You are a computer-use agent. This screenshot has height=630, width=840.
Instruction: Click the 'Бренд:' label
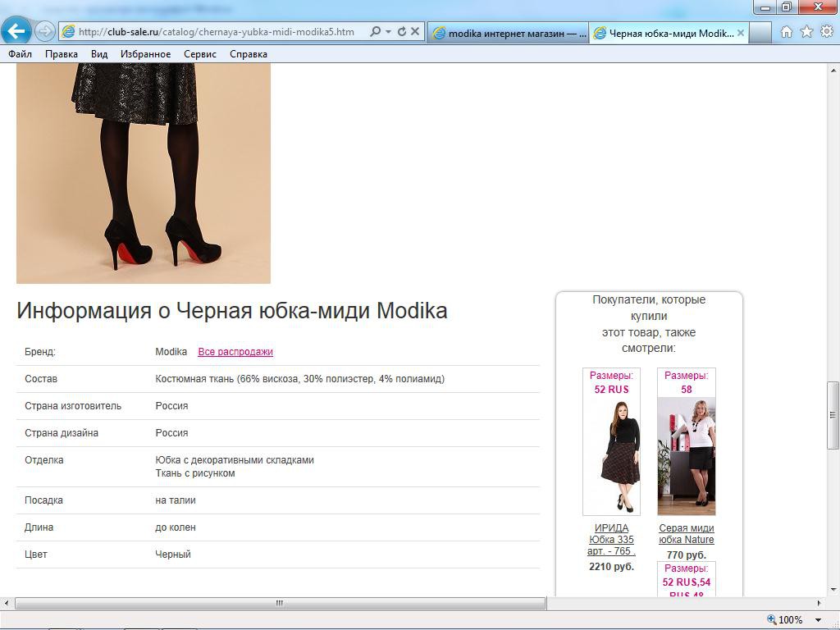click(40, 352)
